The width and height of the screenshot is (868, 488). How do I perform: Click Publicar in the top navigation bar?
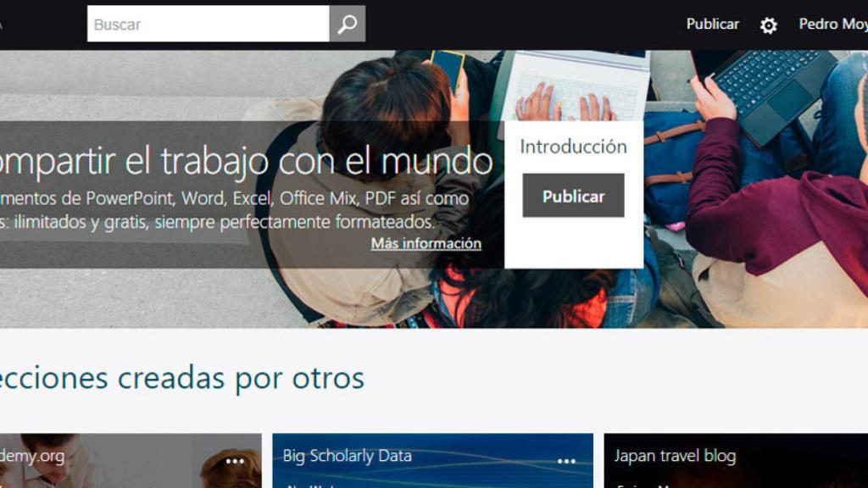point(712,24)
